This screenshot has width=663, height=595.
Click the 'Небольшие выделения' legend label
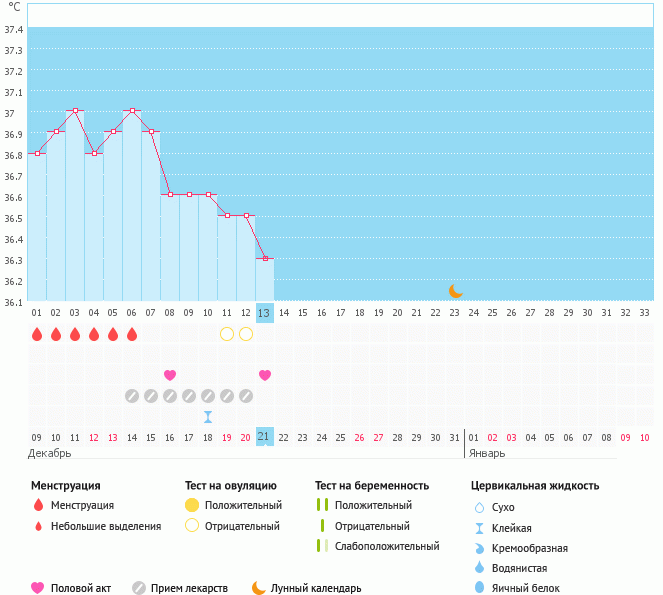tap(105, 526)
